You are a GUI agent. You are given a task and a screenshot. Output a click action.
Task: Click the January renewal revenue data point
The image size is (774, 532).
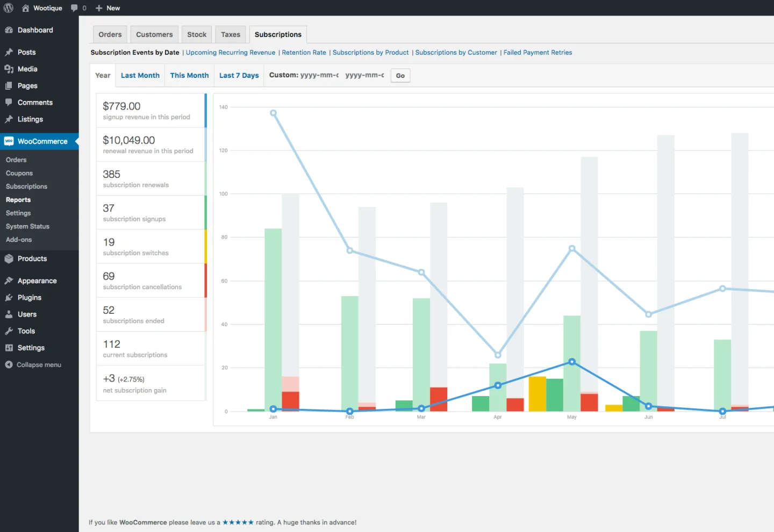(x=273, y=113)
